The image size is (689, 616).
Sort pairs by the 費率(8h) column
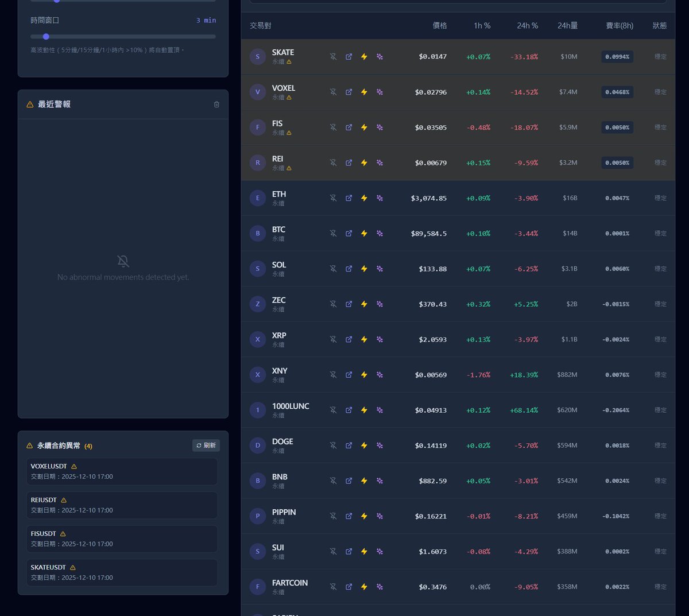[x=619, y=25]
